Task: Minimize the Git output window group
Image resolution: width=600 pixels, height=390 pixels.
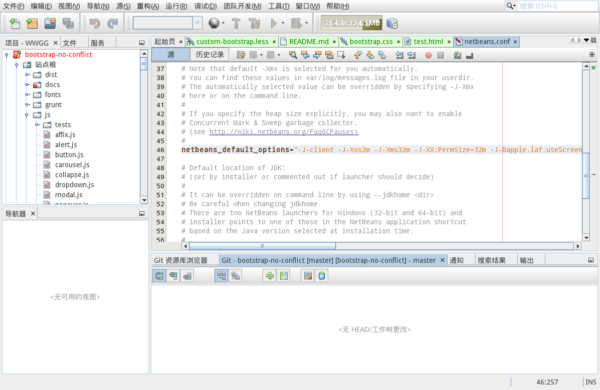Action: click(x=591, y=260)
